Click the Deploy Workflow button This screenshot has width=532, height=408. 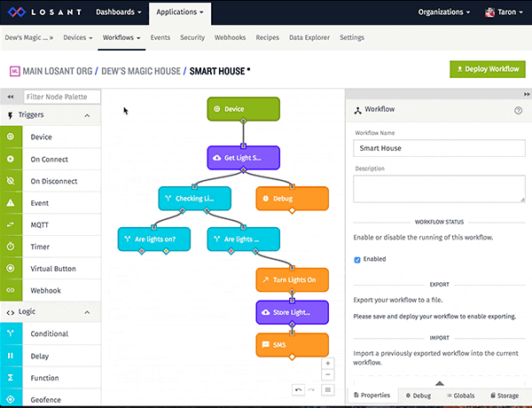488,69
